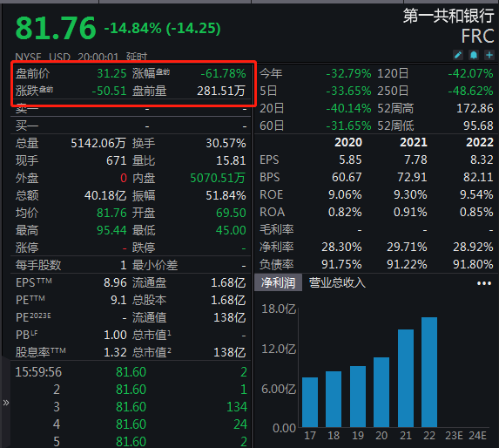Viewport: 499px width, 448px height.
Task: Click the 23E forecast axis label
Action: tap(454, 435)
